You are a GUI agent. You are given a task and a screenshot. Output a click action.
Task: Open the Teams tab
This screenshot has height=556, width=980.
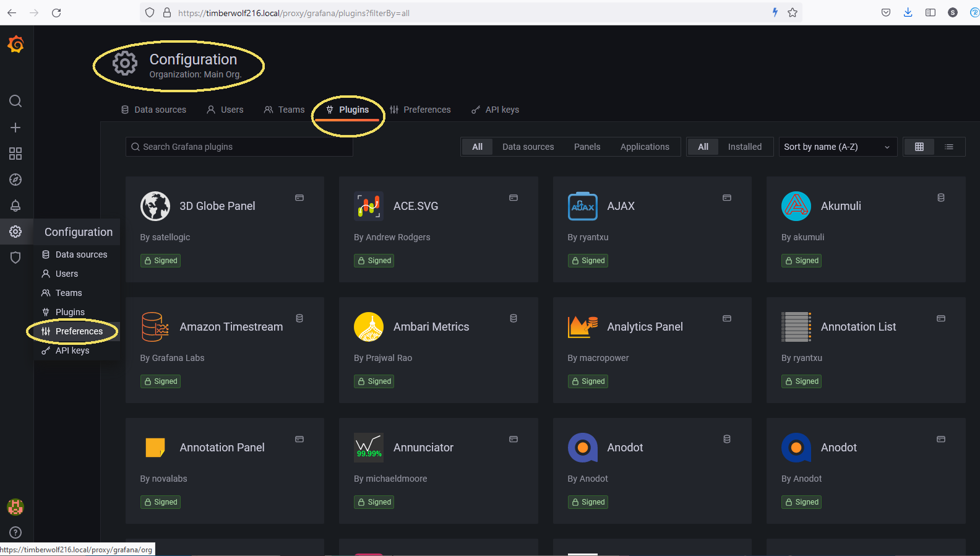(x=285, y=110)
